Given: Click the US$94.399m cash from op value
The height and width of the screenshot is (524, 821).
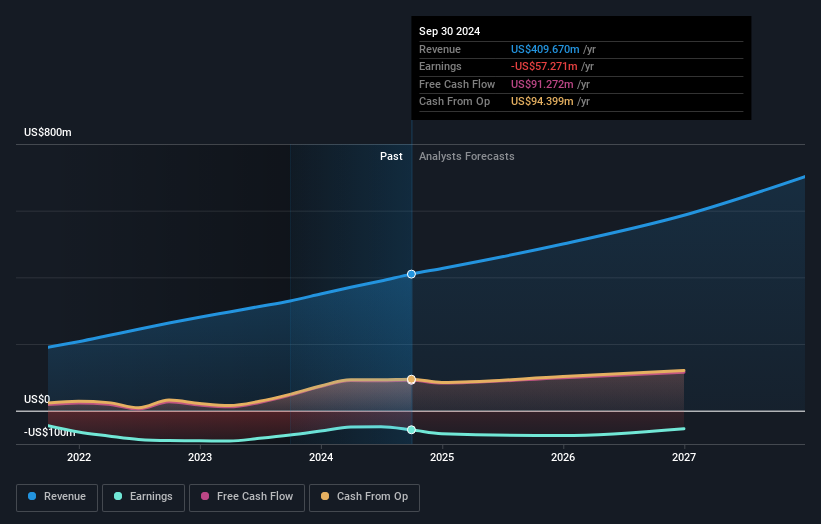Looking at the screenshot, I should [542, 102].
